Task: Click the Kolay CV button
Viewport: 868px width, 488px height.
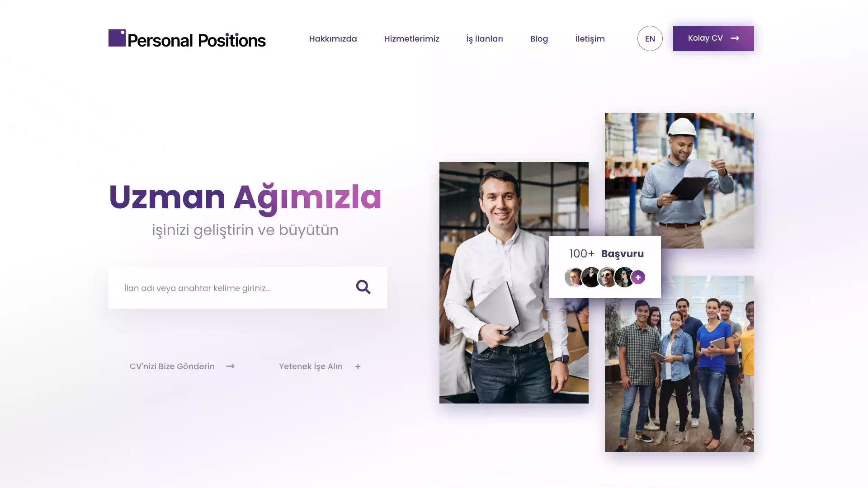Action: [x=713, y=38]
